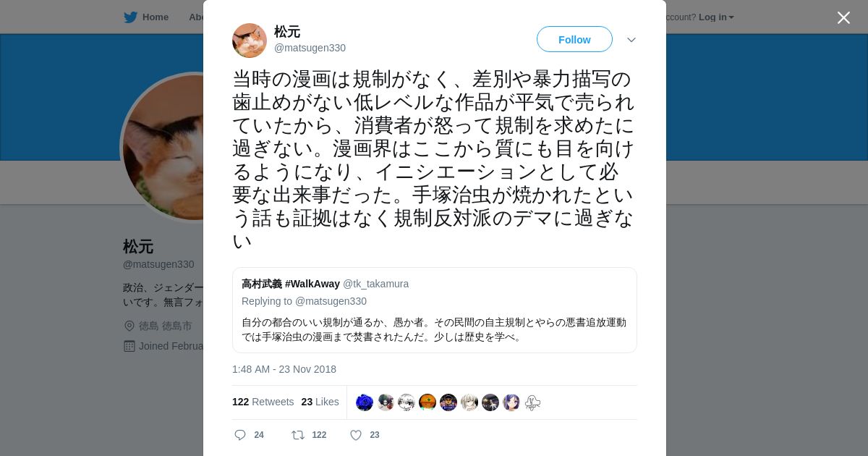Follow @matsugen330 with the Follow button
Screen dimensions: 868x456
pos(574,39)
